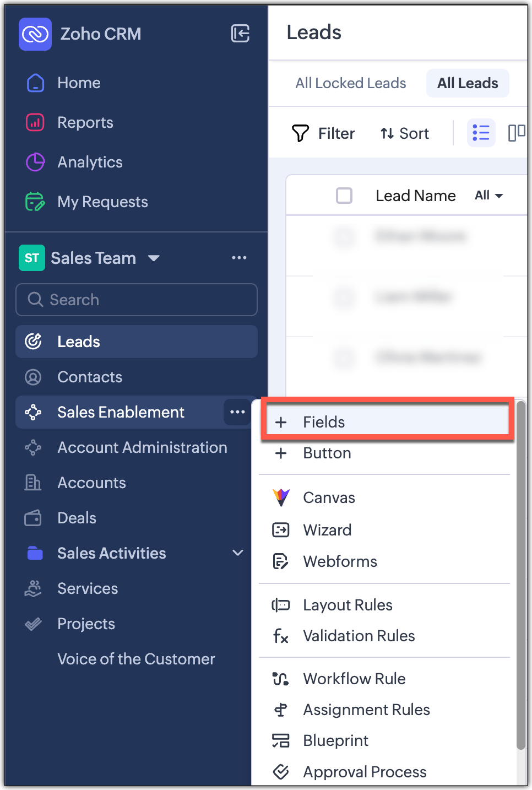532x790 pixels.
Task: Toggle the select-all leads checkbox
Action: [344, 196]
